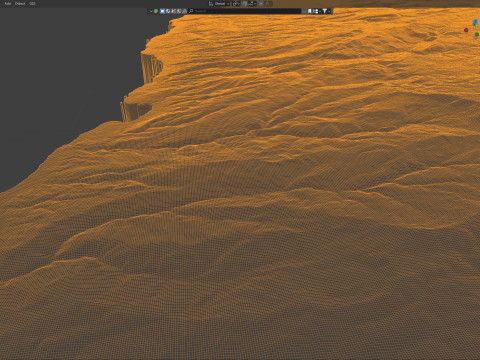This screenshot has width=480, height=360.
Task: Click the dark red X axis gizmo ball
Action: [466, 30]
